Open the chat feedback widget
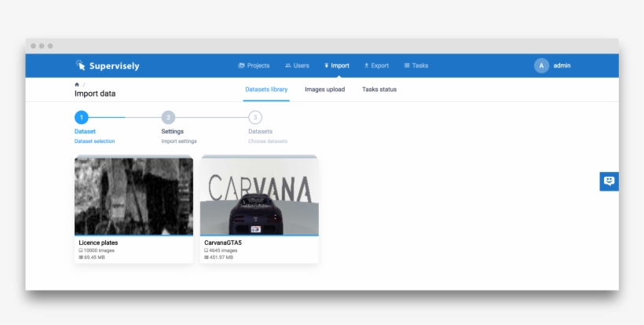644x325 pixels. click(x=609, y=181)
